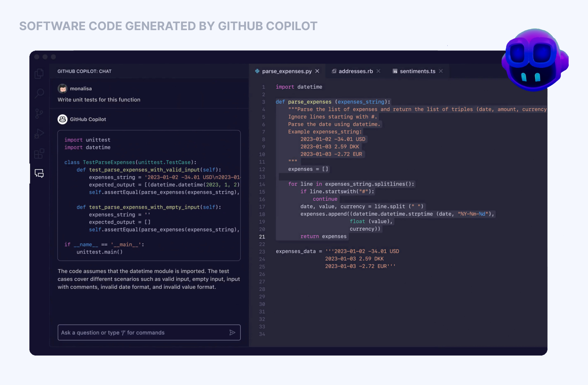588x385 pixels.
Task: Click the Ruby file icon on addresses.rb tab
Action: pyautogui.click(x=334, y=71)
